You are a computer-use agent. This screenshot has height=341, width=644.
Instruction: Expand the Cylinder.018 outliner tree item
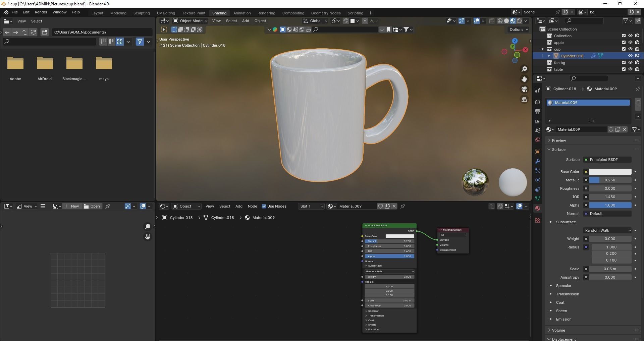point(549,56)
